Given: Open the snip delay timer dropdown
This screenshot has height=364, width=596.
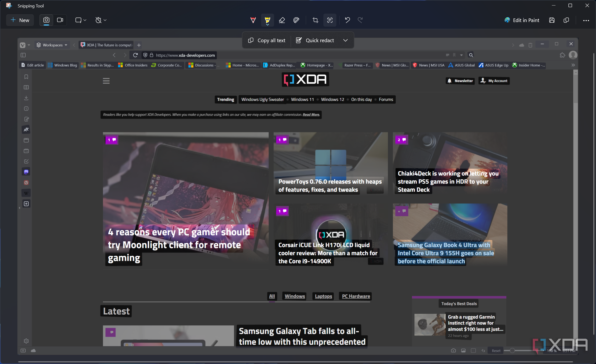Looking at the screenshot, I should click(101, 20).
